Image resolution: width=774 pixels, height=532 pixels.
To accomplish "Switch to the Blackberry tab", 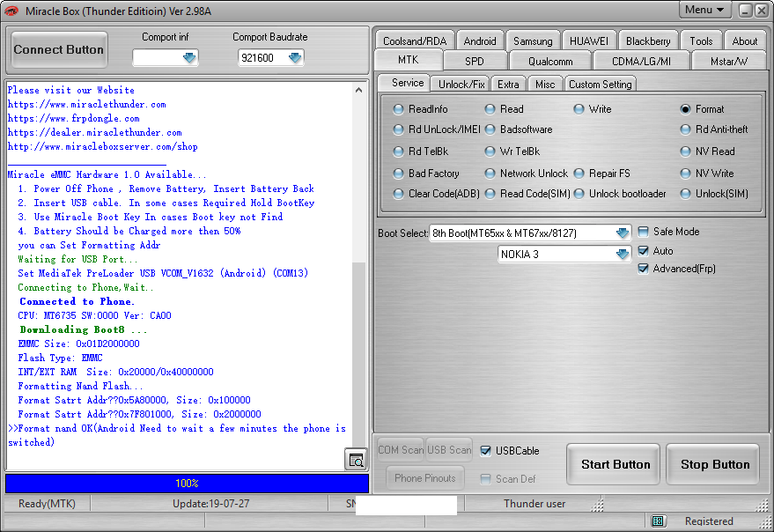I will click(648, 41).
